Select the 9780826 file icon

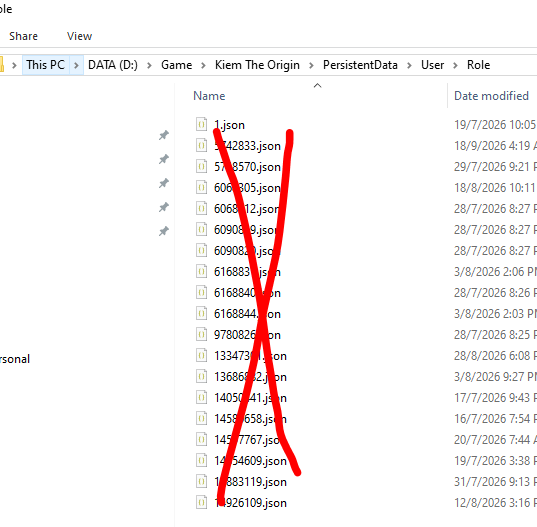(201, 334)
